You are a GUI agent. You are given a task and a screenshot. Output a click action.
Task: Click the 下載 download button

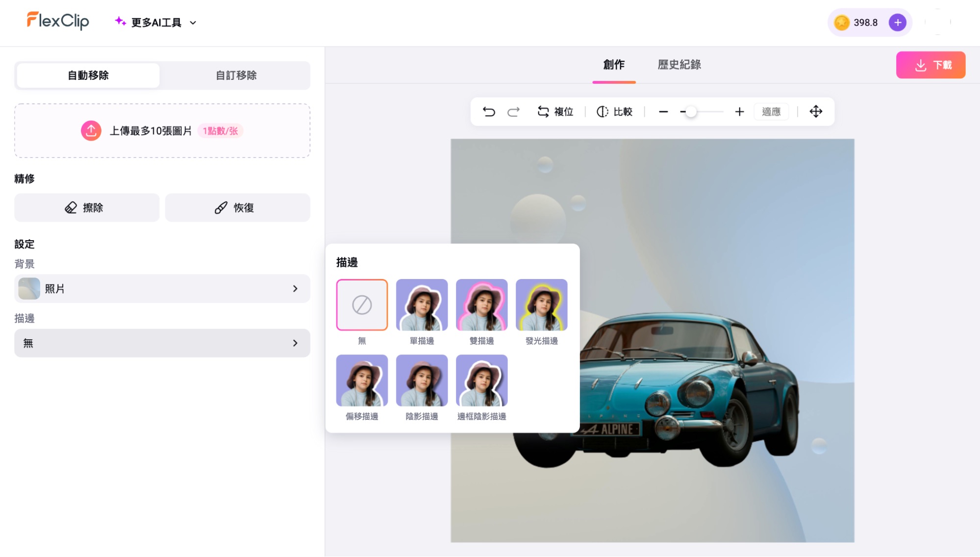(x=930, y=65)
